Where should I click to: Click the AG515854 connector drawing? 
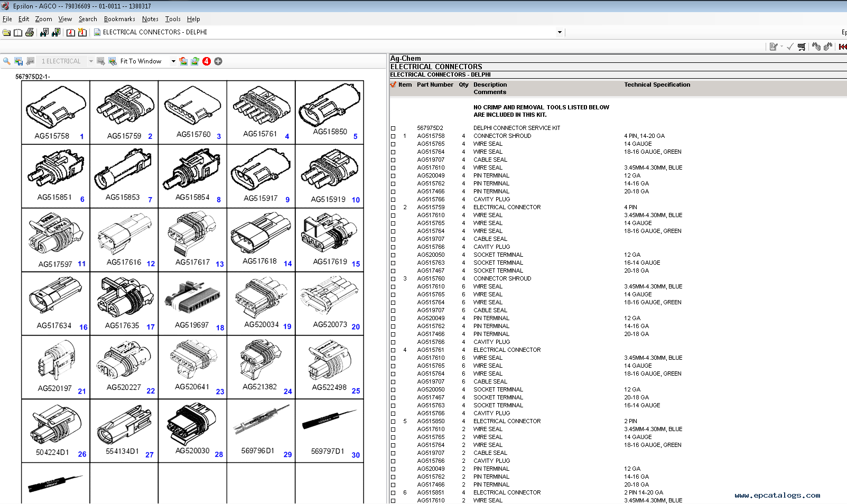(192, 169)
